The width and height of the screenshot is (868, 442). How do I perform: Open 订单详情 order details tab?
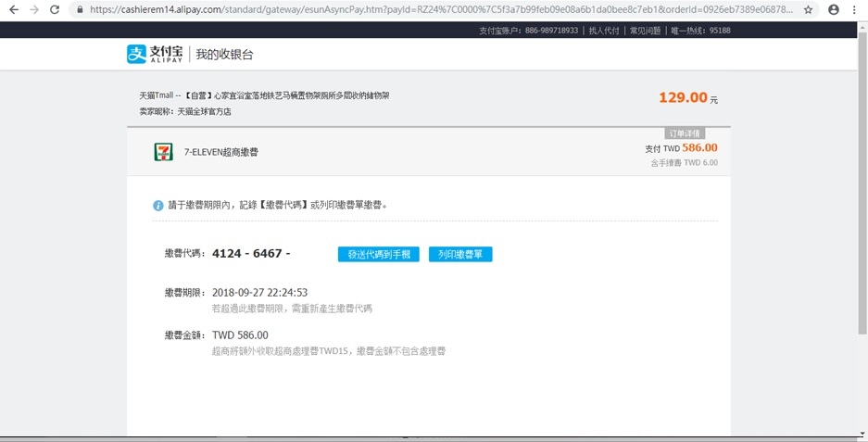(685, 133)
